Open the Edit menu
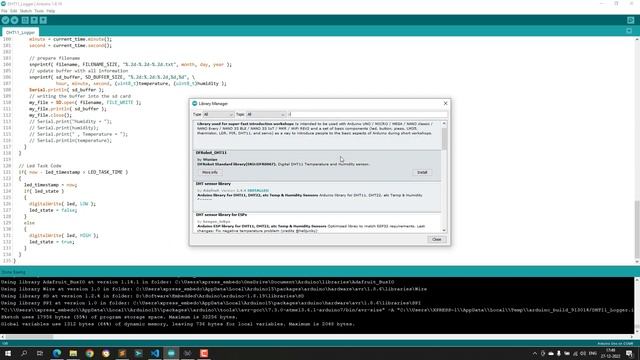The width and height of the screenshot is (640, 360). 13,11
